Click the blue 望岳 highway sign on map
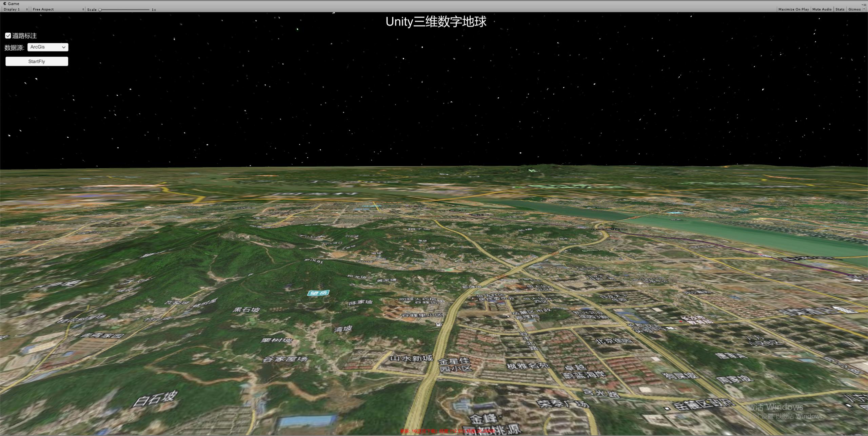Image resolution: width=868 pixels, height=436 pixels. click(318, 293)
